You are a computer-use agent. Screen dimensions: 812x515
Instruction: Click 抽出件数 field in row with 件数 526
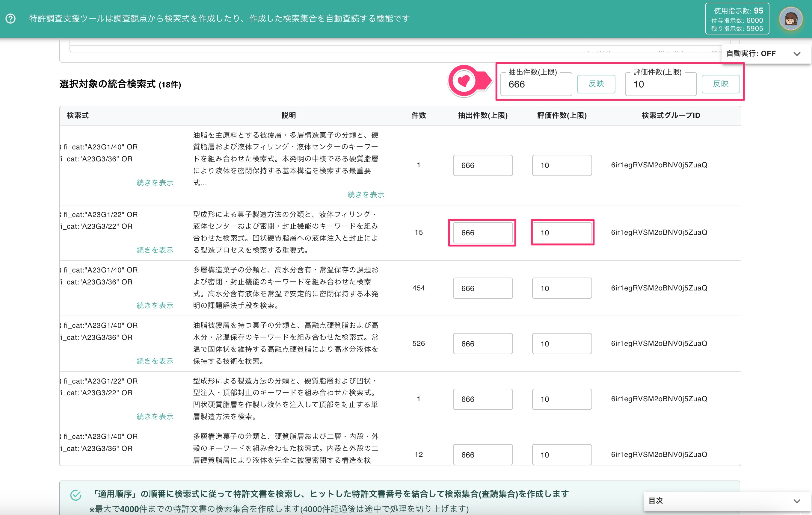click(482, 343)
